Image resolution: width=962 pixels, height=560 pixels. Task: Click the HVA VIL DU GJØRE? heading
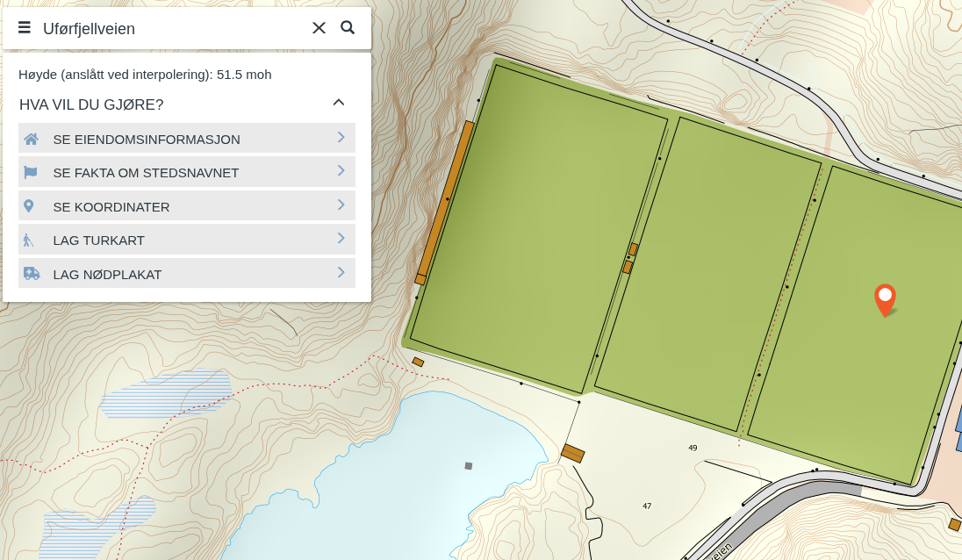[x=91, y=104]
